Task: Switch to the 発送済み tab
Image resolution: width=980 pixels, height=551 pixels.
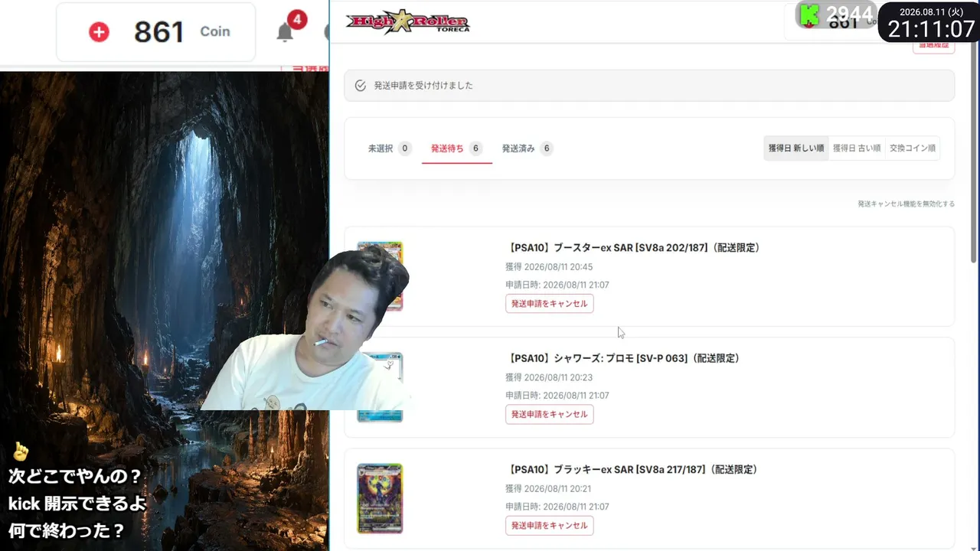Action: [527, 148]
